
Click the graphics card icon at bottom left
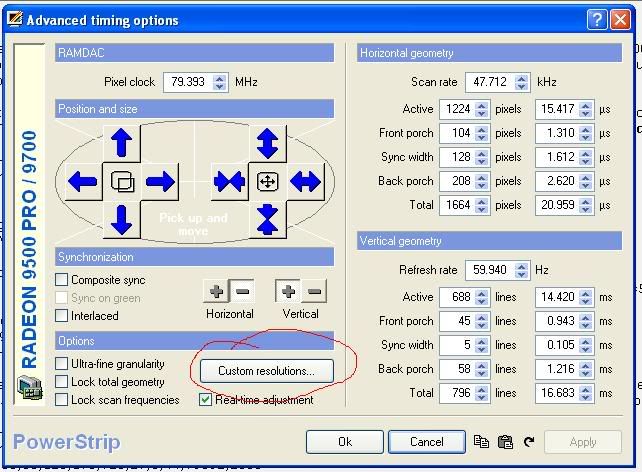tap(29, 388)
